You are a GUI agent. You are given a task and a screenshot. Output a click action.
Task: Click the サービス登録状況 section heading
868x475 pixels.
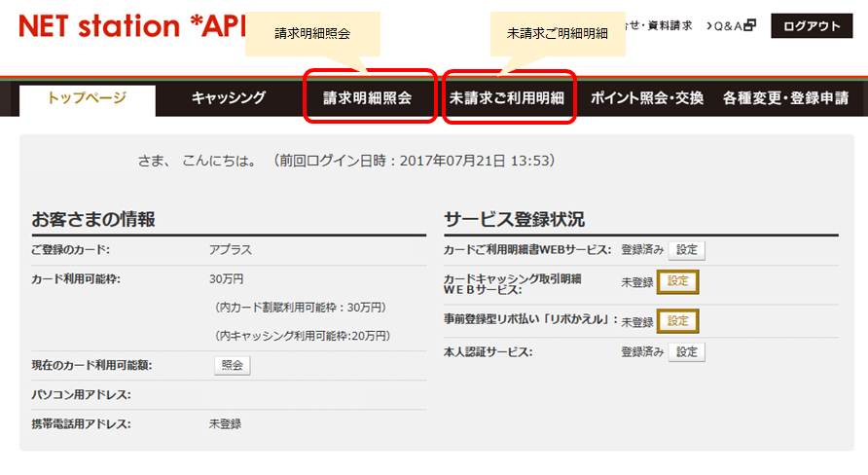(514, 219)
